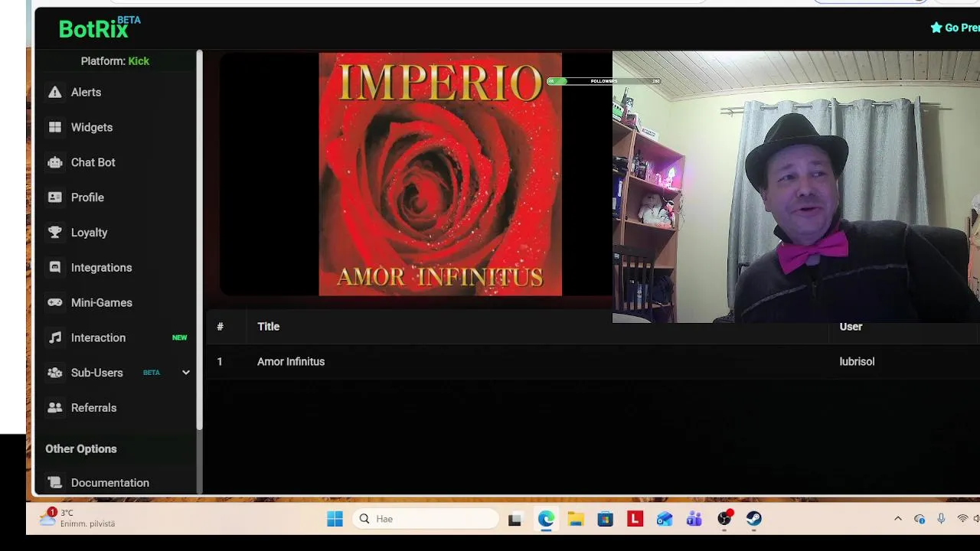Viewport: 980px width, 551px height.
Task: Open Outlook from taskbar
Action: (665, 519)
